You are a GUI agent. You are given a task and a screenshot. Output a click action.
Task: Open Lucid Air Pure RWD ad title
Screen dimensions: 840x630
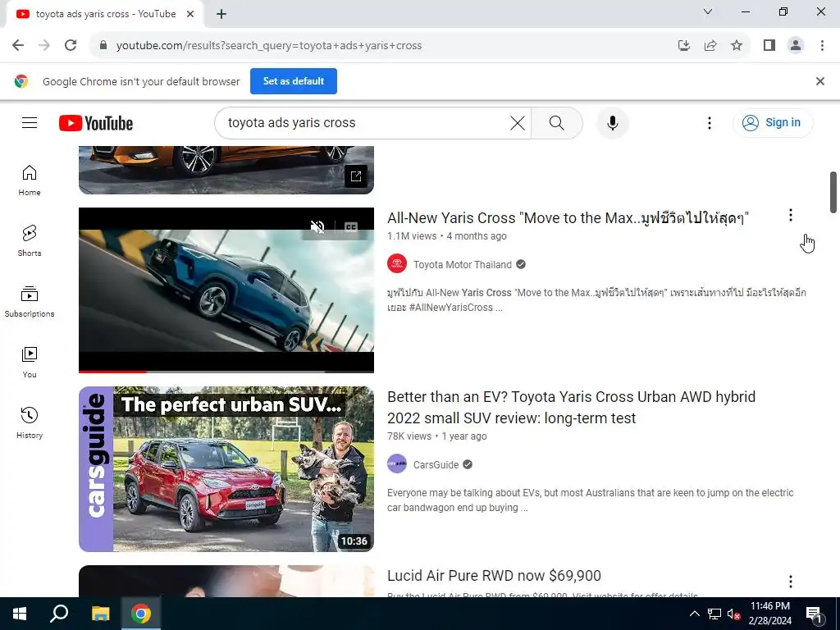[x=494, y=576]
